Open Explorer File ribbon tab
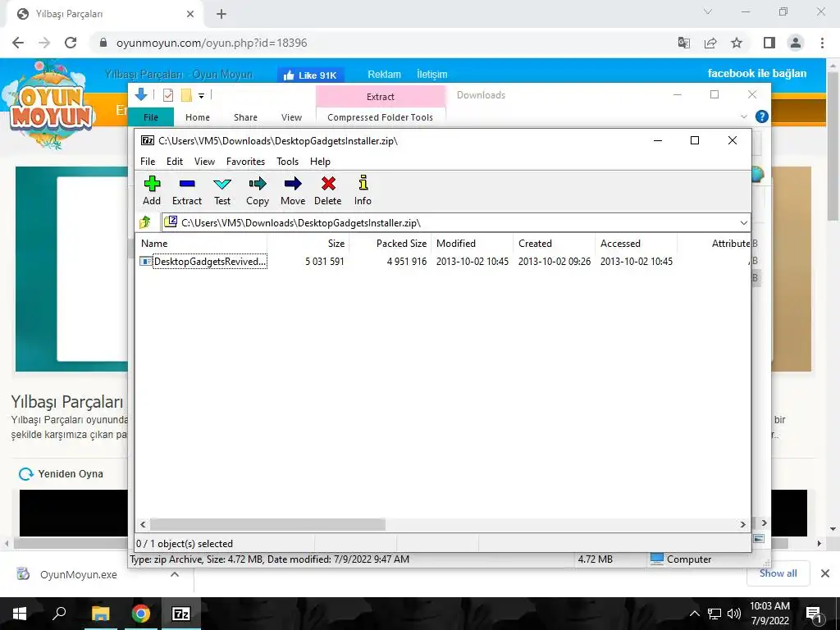This screenshot has height=630, width=840. [151, 117]
